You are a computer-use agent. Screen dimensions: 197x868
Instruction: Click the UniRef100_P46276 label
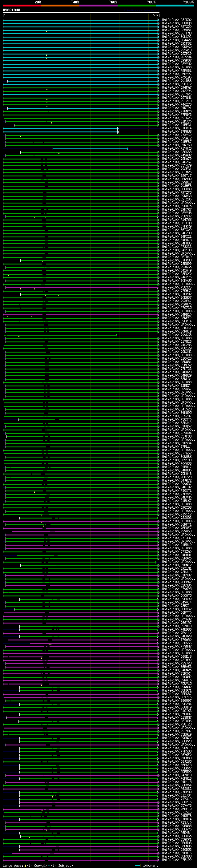coord(177,277)
